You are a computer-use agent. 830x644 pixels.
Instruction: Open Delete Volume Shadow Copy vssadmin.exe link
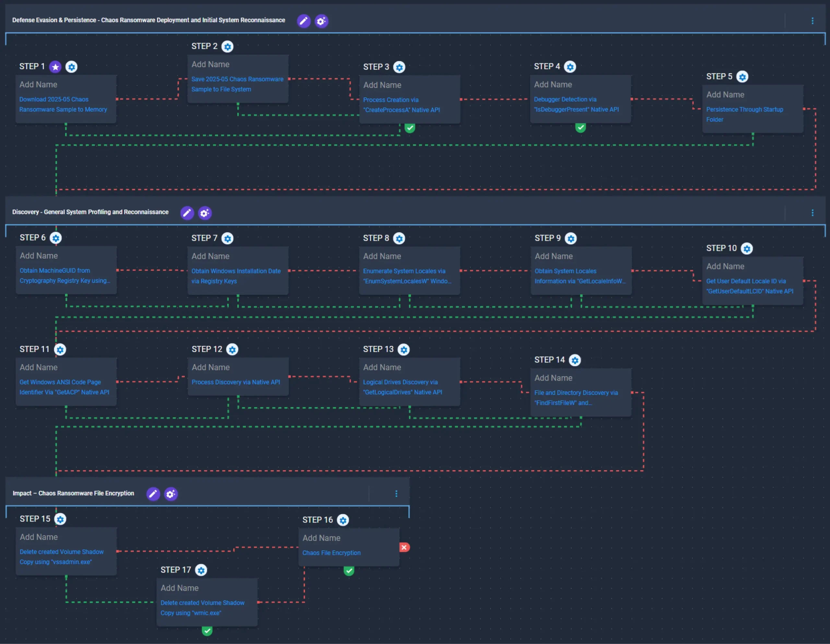pyautogui.click(x=62, y=557)
